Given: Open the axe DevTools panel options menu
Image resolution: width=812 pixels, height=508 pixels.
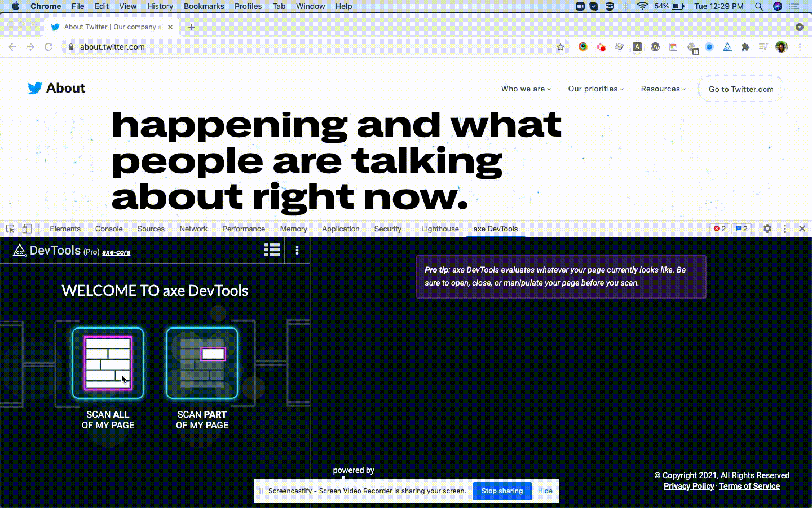Looking at the screenshot, I should [297, 250].
